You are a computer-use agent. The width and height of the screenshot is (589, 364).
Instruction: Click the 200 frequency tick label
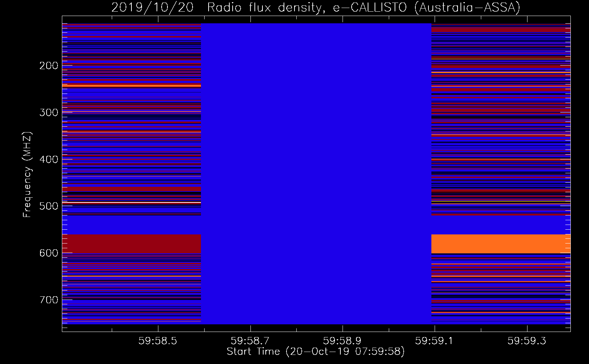click(49, 66)
